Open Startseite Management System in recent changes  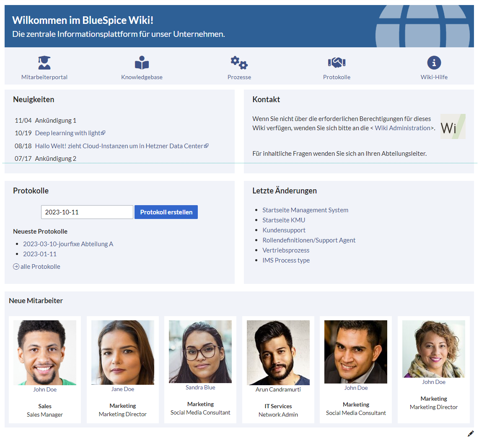[305, 210]
